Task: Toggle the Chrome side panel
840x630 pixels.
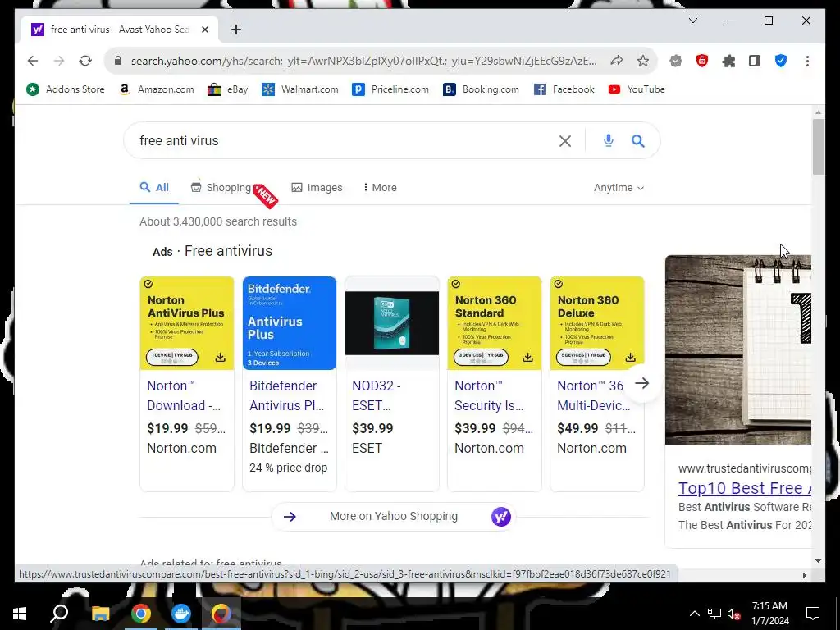Action: [755, 61]
